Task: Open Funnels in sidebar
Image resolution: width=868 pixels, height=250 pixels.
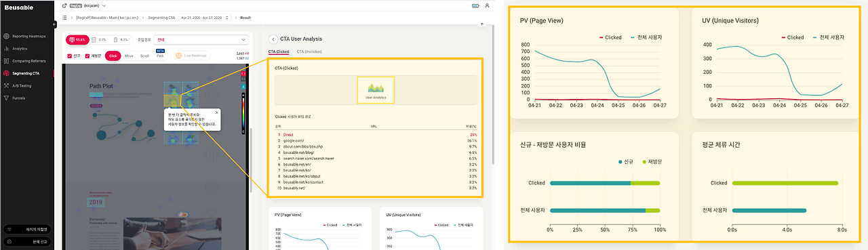Action: [18, 98]
